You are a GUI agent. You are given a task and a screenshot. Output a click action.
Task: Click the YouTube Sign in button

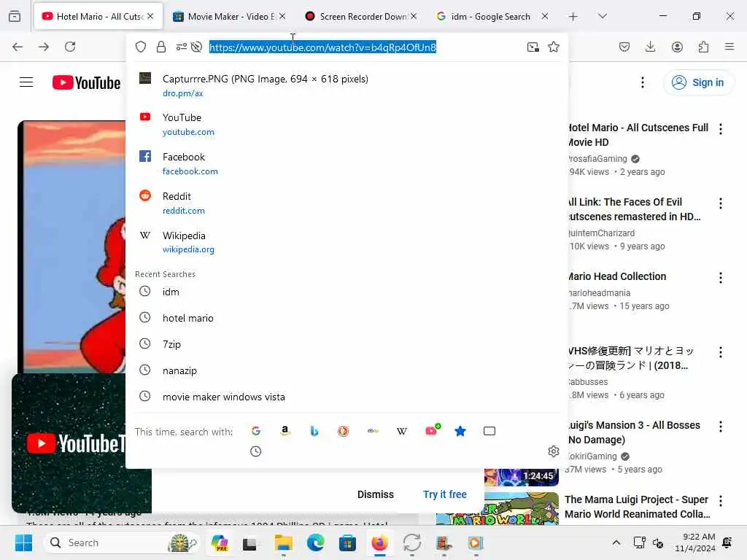[698, 82]
